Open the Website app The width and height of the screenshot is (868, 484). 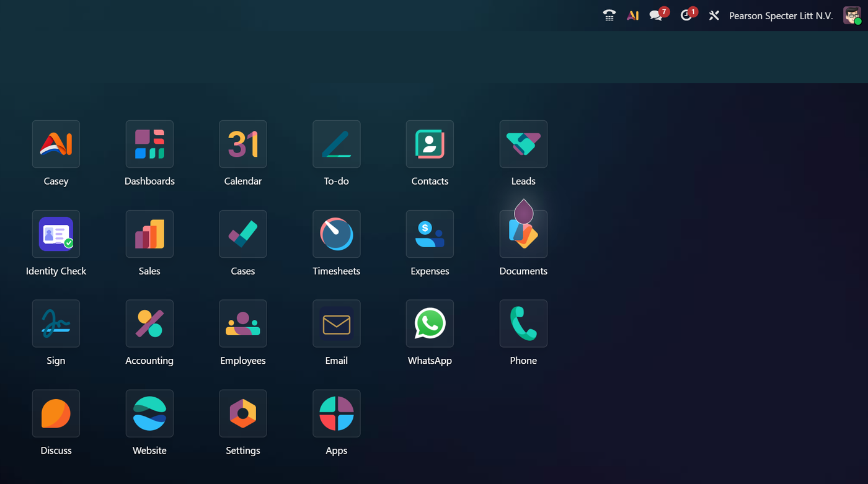(x=149, y=413)
